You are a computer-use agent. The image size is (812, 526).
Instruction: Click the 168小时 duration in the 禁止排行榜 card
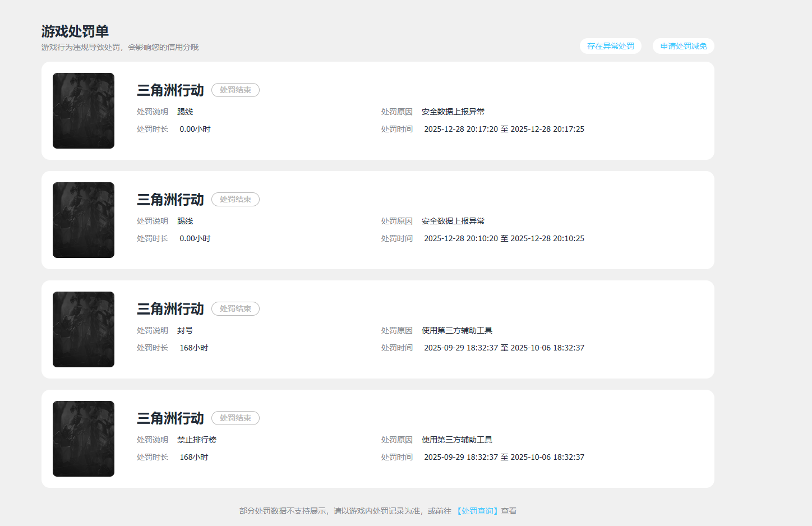pos(194,457)
